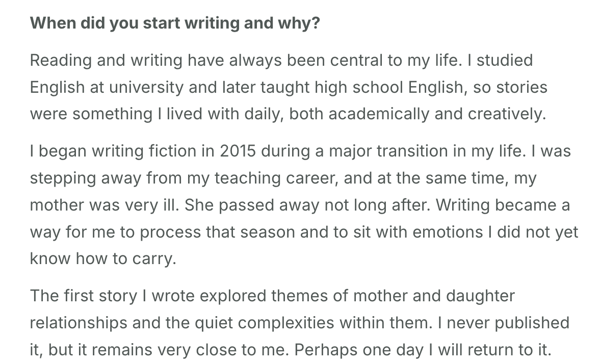Screen dimensions: 599x364
Task: Click the heading "When did you start writing and why?"
Action: (174, 23)
